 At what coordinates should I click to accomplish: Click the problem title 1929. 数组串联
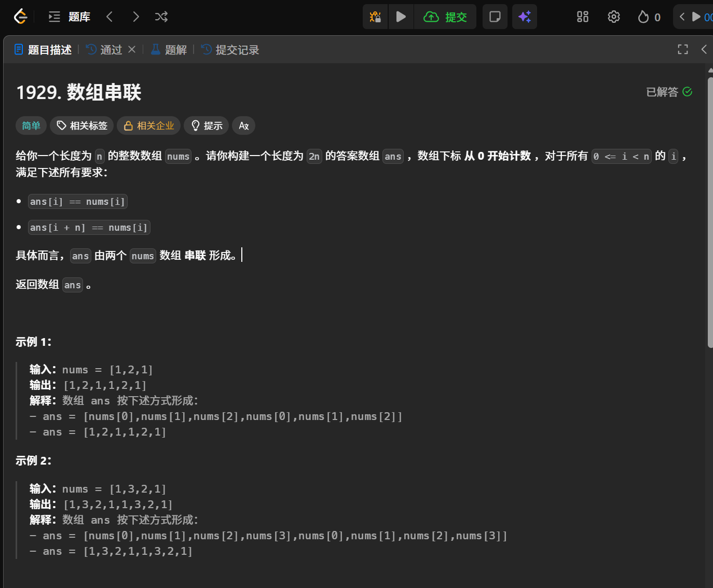[x=79, y=92]
